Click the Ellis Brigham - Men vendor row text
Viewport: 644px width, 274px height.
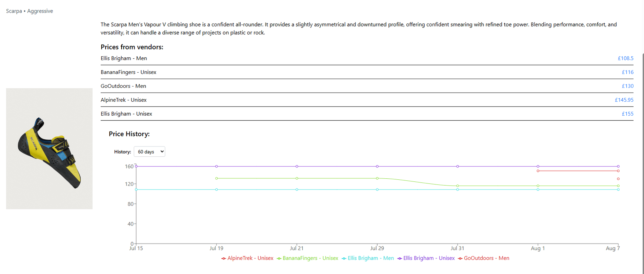coord(124,58)
